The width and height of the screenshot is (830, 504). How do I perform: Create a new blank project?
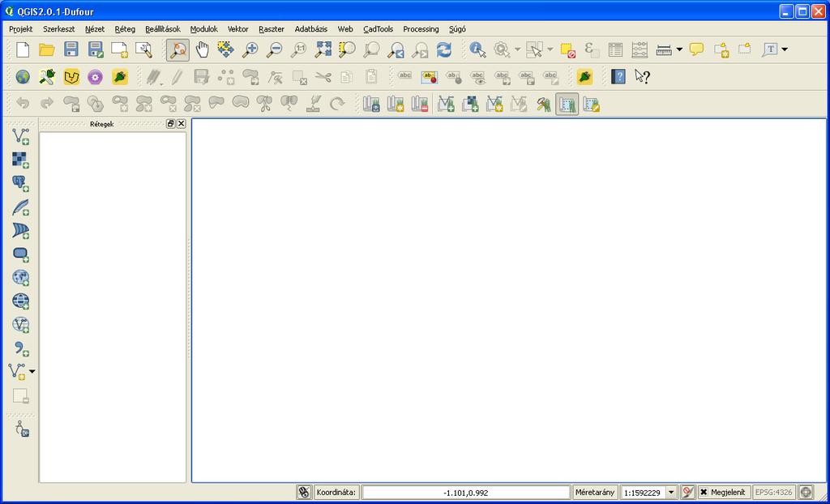tap(23, 49)
